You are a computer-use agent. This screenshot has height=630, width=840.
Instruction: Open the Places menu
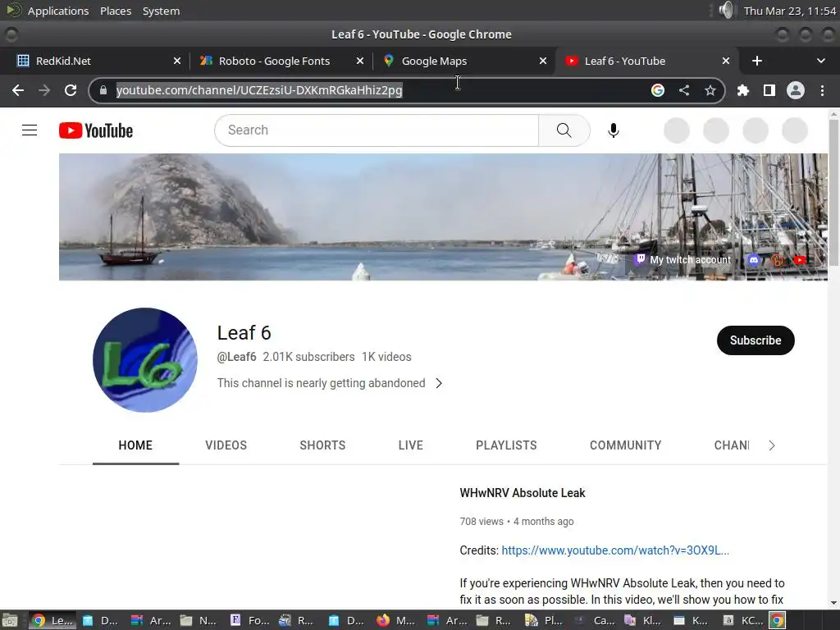(x=116, y=11)
